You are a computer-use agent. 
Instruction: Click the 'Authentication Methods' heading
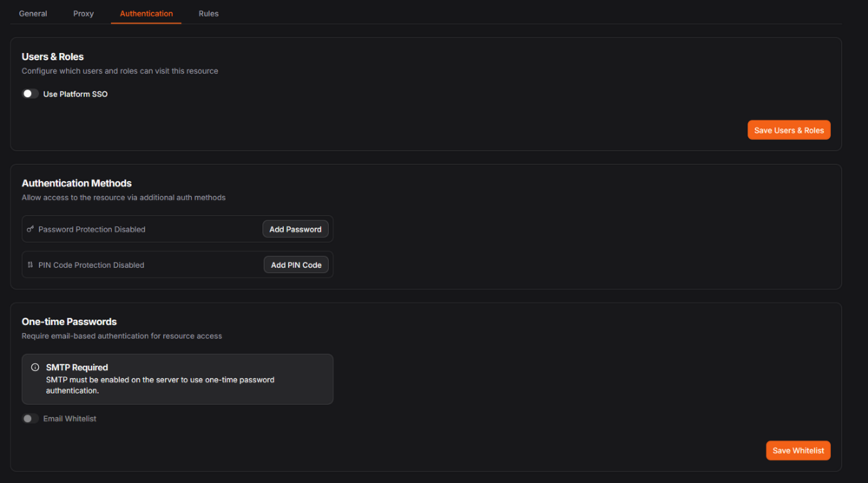pos(76,183)
